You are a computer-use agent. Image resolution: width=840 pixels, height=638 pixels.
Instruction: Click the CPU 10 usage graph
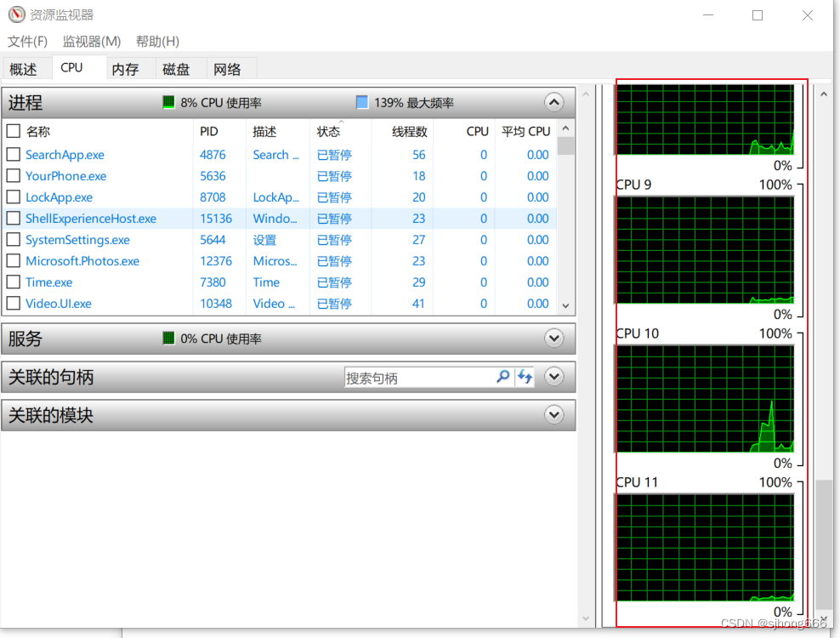(x=705, y=399)
